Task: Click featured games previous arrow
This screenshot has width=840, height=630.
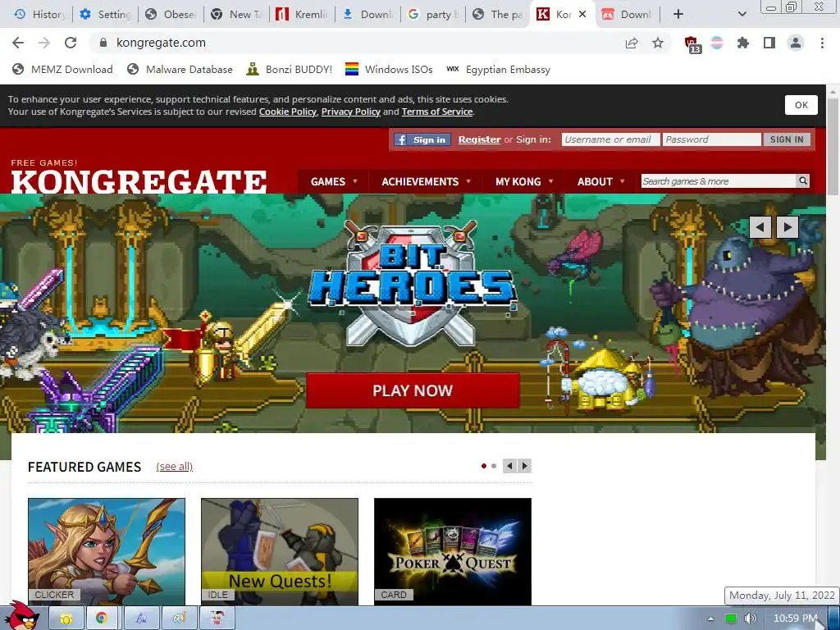Action: (509, 466)
